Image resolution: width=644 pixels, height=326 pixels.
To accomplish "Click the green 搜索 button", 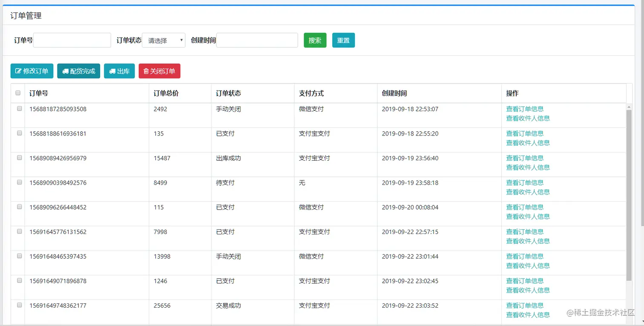I will pyautogui.click(x=315, y=40).
